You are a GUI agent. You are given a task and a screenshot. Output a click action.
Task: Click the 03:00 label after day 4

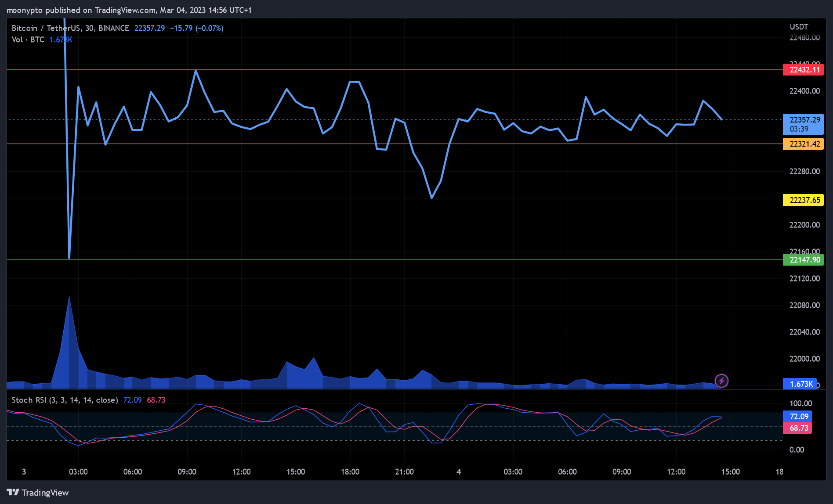(513, 472)
